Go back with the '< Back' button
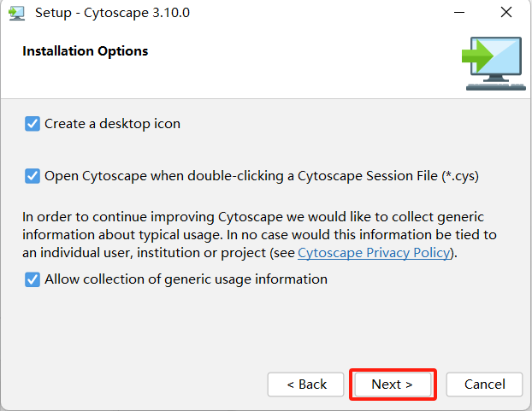The width and height of the screenshot is (532, 411). point(306,385)
